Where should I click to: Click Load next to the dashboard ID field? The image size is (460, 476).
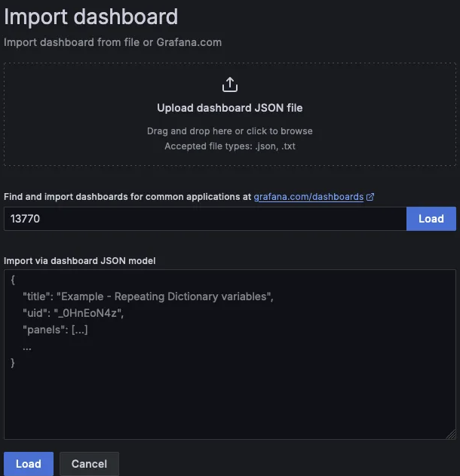[x=431, y=219]
